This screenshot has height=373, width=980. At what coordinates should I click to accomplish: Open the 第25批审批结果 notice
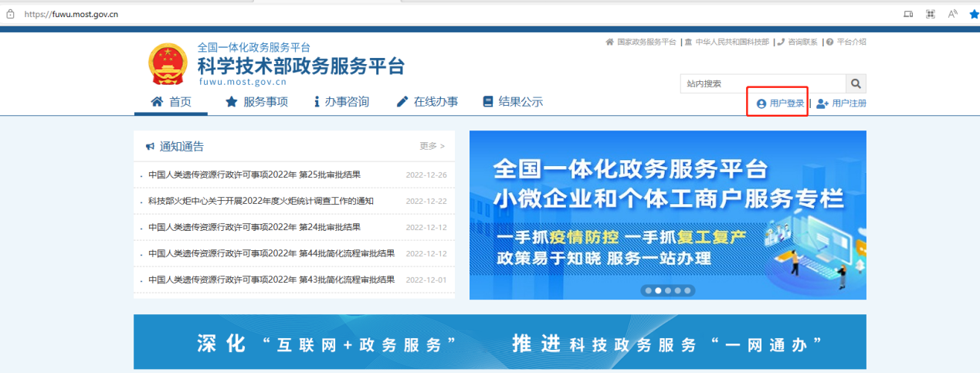[254, 175]
